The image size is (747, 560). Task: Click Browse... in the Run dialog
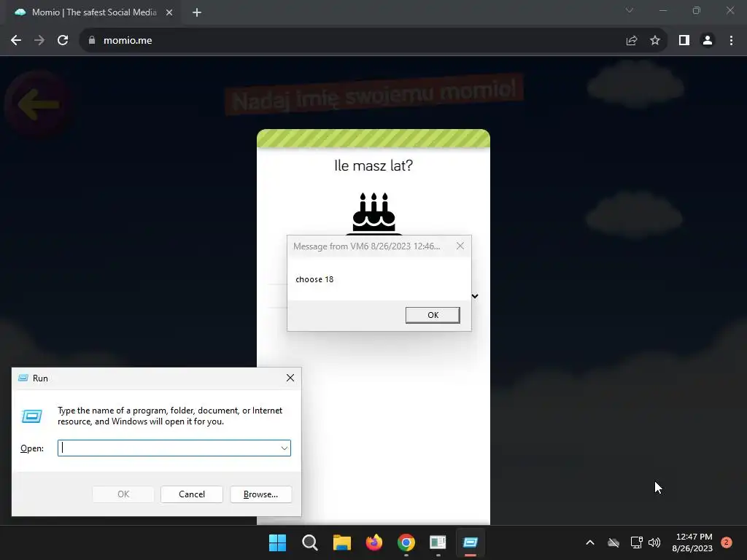click(x=260, y=494)
